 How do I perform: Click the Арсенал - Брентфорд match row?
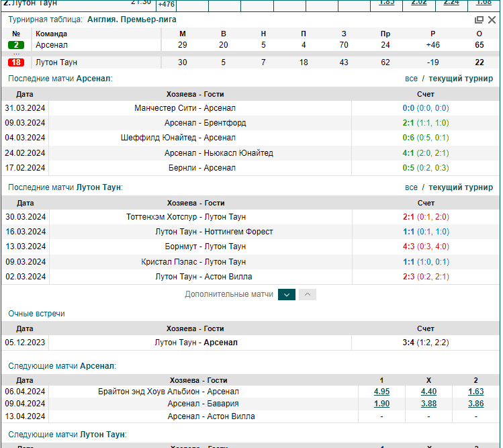(205, 123)
